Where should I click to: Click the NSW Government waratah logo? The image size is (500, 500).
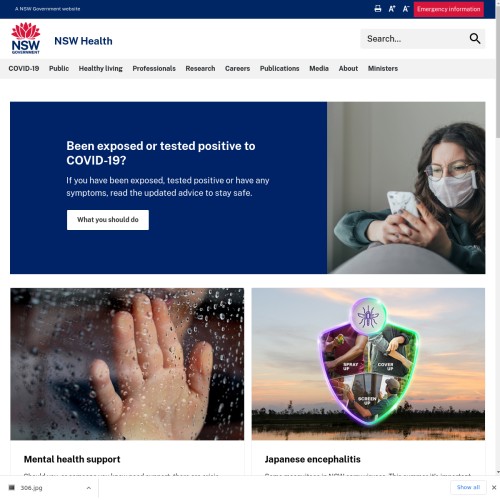pos(26,38)
